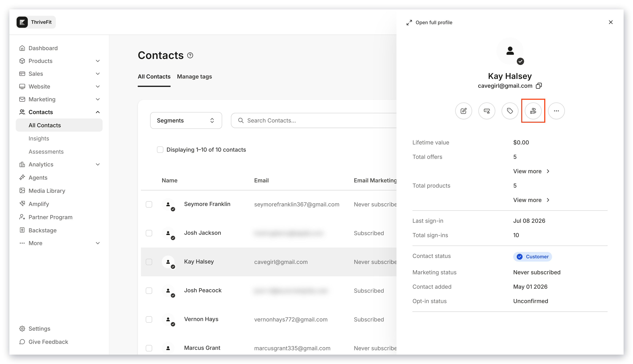This screenshot has height=364, width=633.
Task: Expand the Sales menu chevron
Action: point(98,74)
